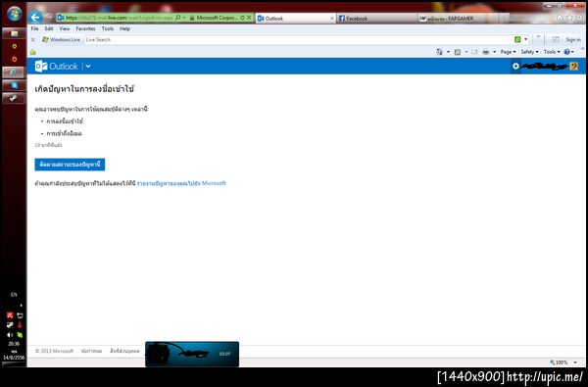Viewport: 588px width, 387px height.
Task: Open the Favorites star icon at top right
Action: point(570,18)
